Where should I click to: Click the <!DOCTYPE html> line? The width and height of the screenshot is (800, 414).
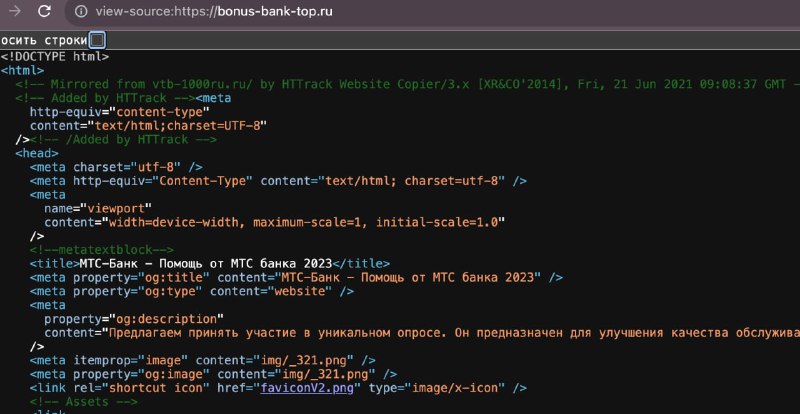pyautogui.click(x=55, y=56)
